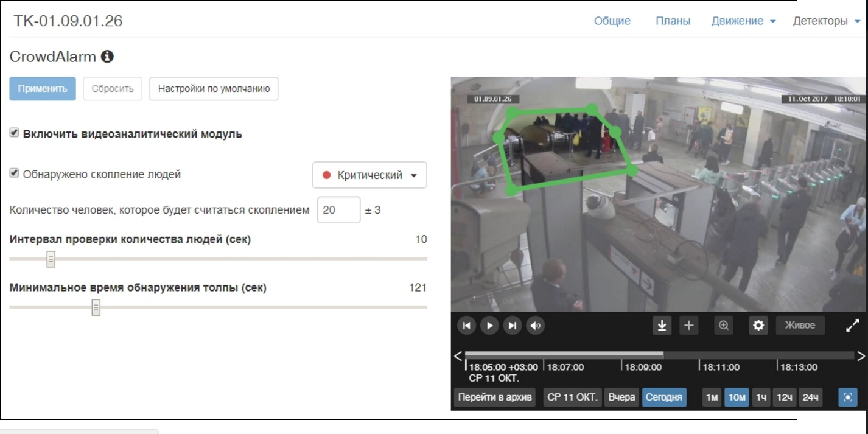The width and height of the screenshot is (868, 434).
Task: Move timeline backward with left arrow
Action: point(458,356)
